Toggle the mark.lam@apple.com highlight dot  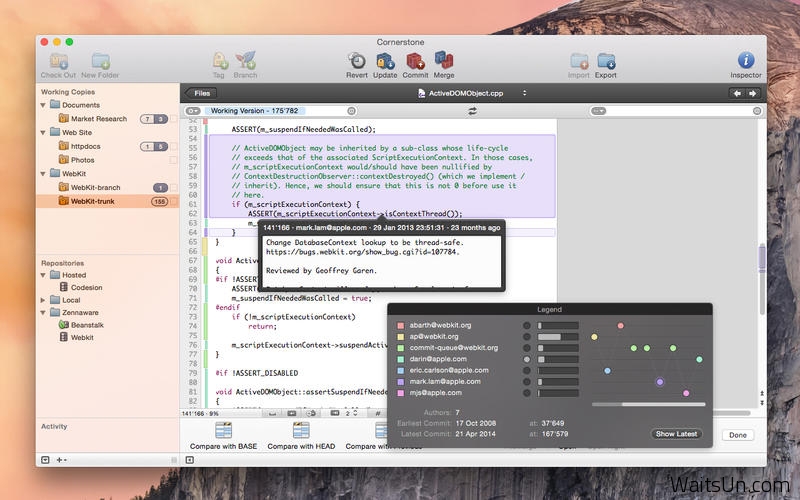[x=527, y=382]
